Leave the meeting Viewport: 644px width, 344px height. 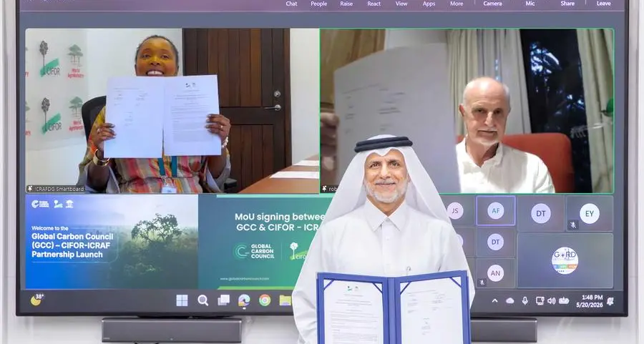tap(603, 4)
